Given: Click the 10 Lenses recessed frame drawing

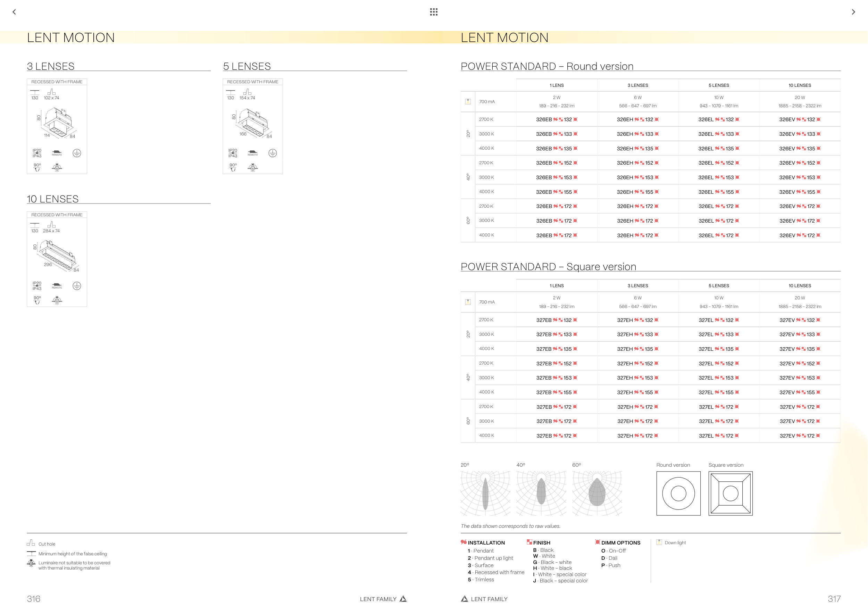Looking at the screenshot, I should (57, 256).
